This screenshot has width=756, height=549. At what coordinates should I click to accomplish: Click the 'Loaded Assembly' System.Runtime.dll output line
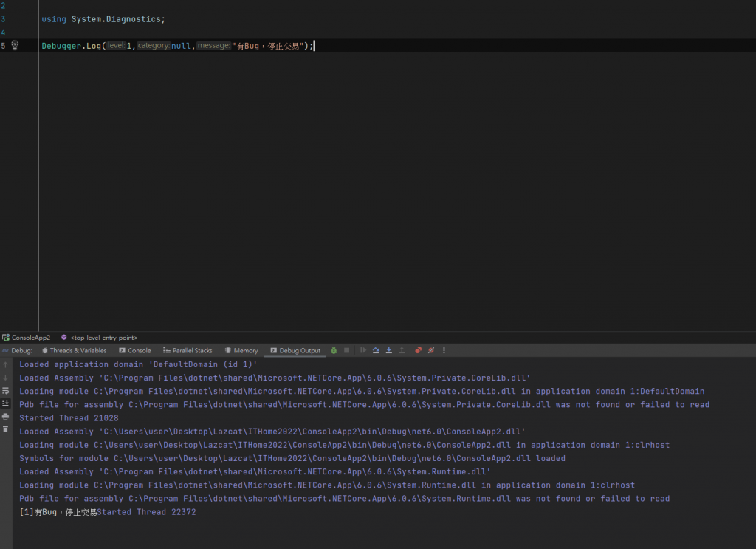pyautogui.click(x=255, y=472)
